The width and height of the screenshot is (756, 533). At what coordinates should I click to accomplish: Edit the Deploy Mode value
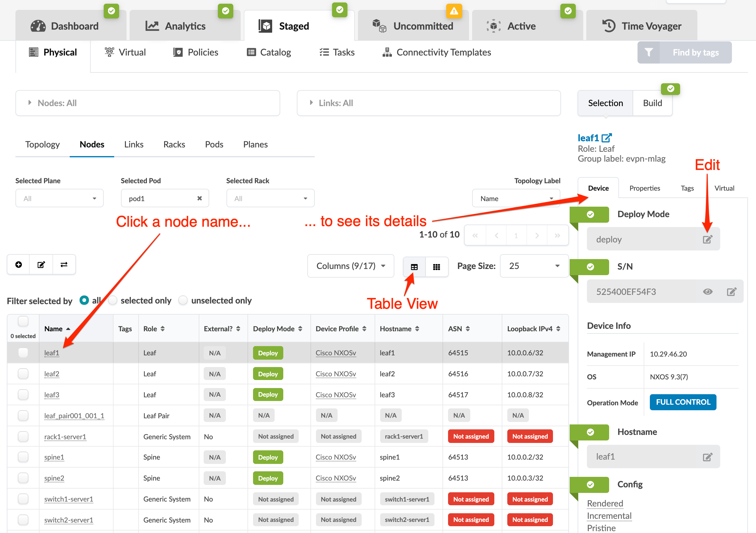click(x=707, y=239)
